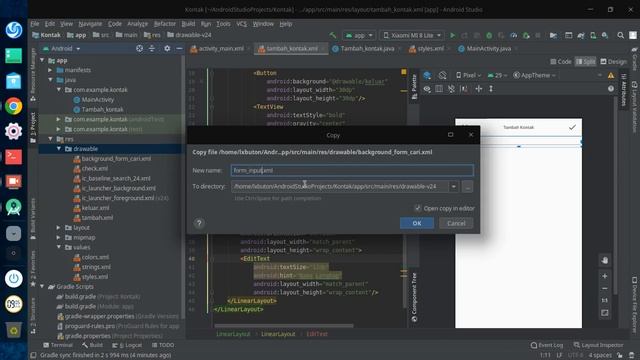Click the New name input field
This screenshot has width=640, height=360.
click(352, 170)
